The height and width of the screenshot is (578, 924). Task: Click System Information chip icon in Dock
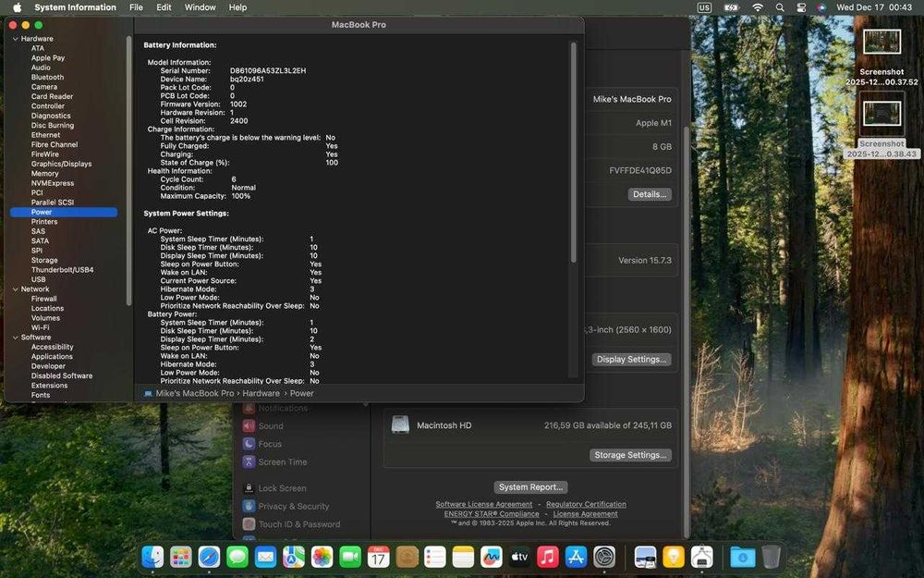click(702, 557)
